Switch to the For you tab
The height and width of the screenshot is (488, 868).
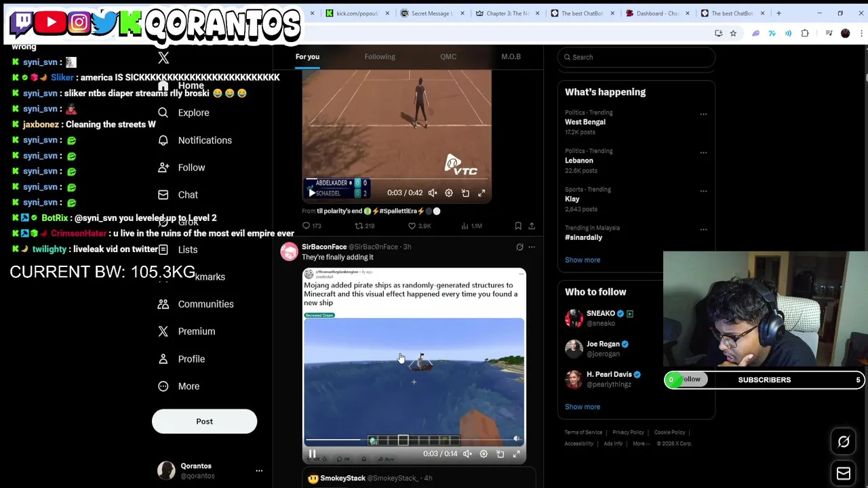click(x=307, y=57)
